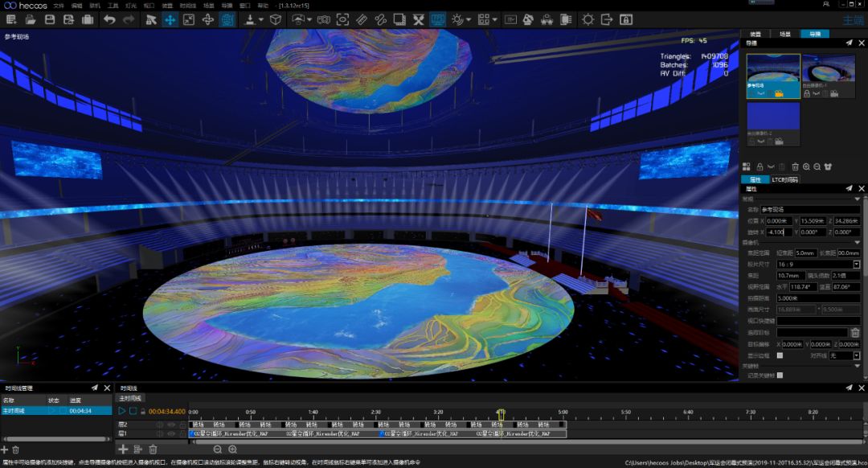This screenshot has height=468, width=868.
Task: Zoom in the timeline with the magnifier plus
Action: pyautogui.click(x=233, y=450)
